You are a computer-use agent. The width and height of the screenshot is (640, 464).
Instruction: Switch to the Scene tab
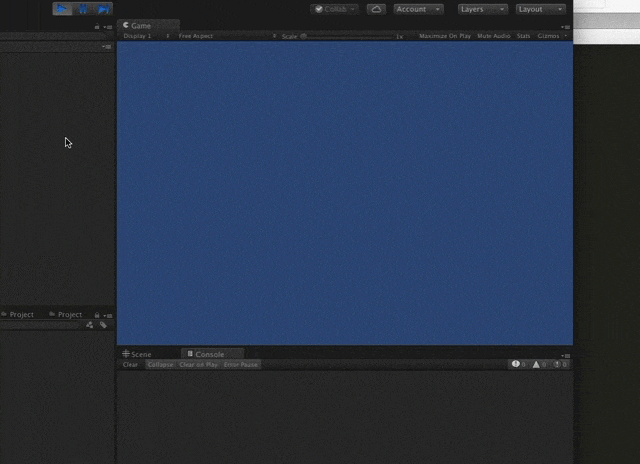click(x=137, y=354)
